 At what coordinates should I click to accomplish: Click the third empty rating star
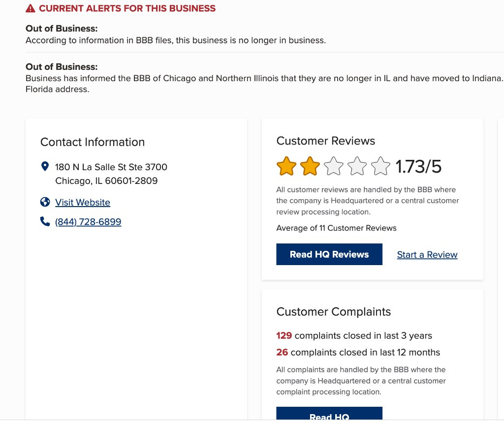(334, 167)
